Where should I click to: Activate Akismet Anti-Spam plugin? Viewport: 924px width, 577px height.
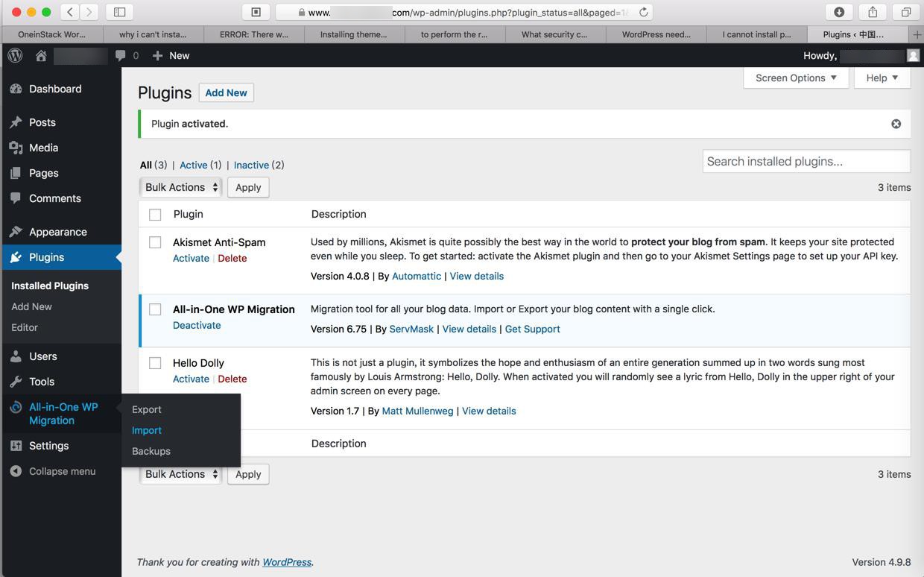pos(191,258)
